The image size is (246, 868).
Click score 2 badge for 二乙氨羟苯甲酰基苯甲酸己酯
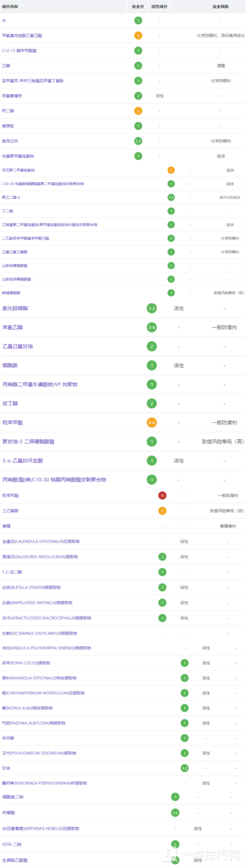coord(171,238)
